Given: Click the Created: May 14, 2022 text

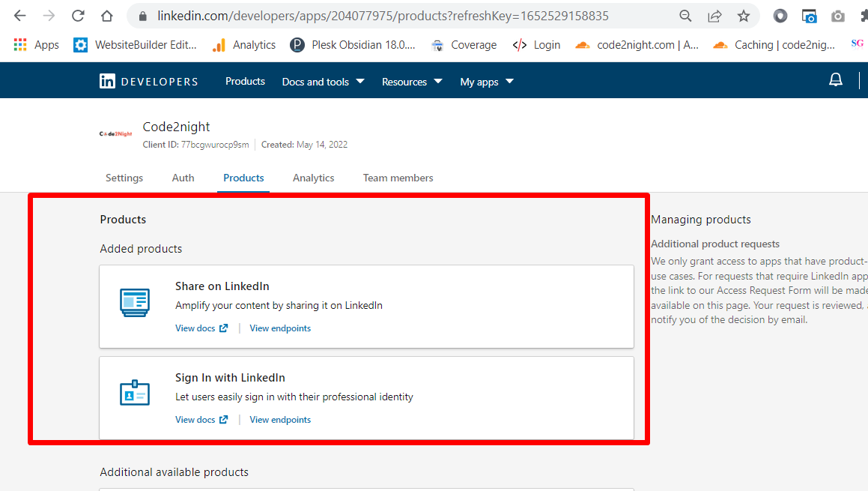Looking at the screenshot, I should (x=305, y=145).
